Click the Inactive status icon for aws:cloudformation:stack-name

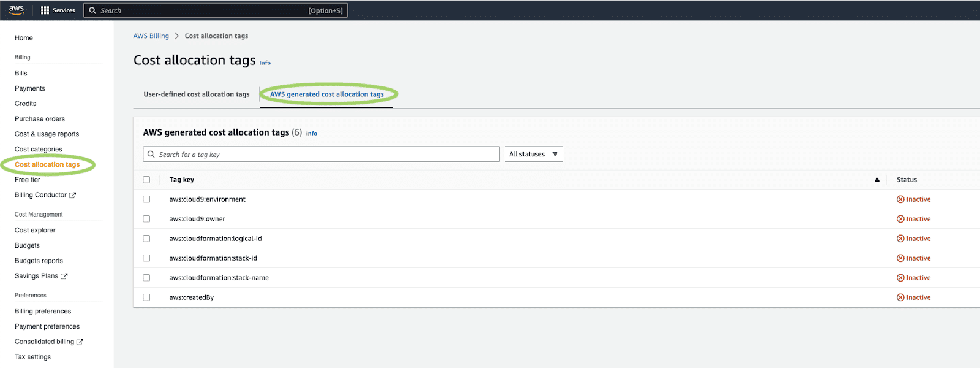(900, 278)
